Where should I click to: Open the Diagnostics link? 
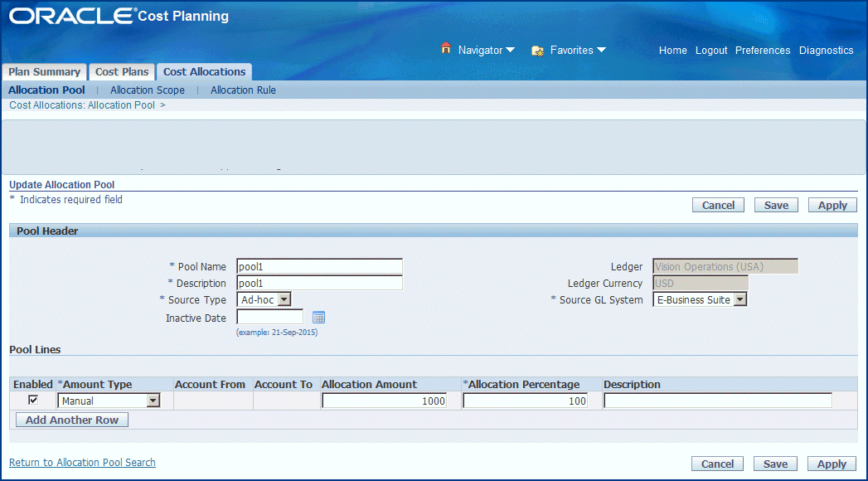pyautogui.click(x=826, y=51)
